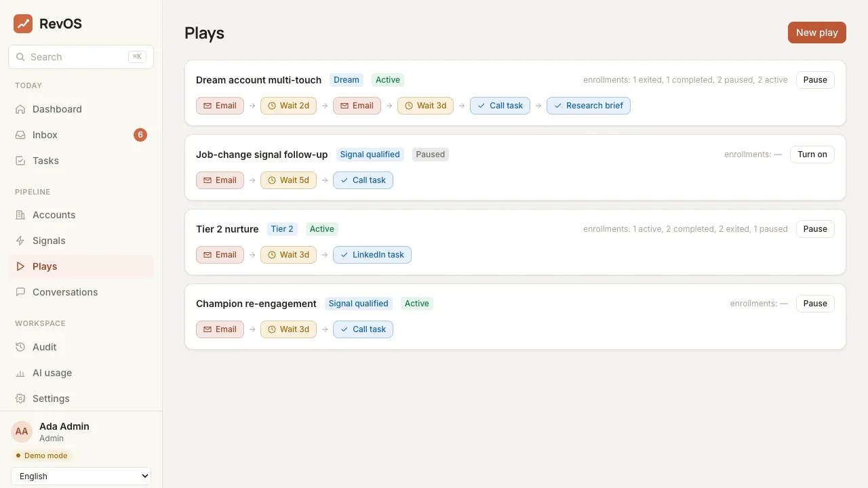
Task: Click the Champion re-engagement title
Action: point(256,304)
